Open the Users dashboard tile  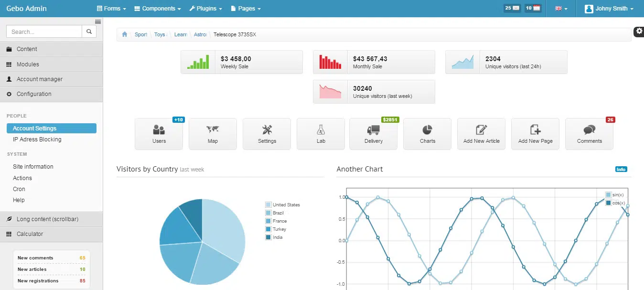159,134
